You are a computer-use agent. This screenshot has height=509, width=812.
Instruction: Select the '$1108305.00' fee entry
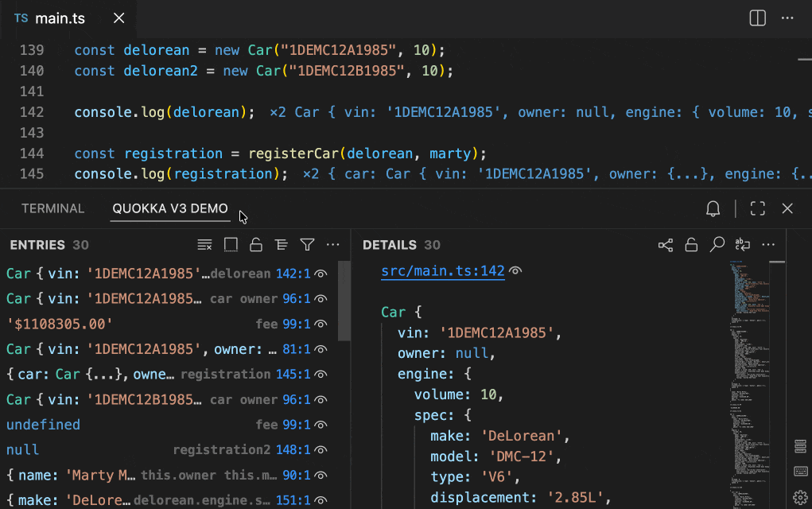coord(60,324)
